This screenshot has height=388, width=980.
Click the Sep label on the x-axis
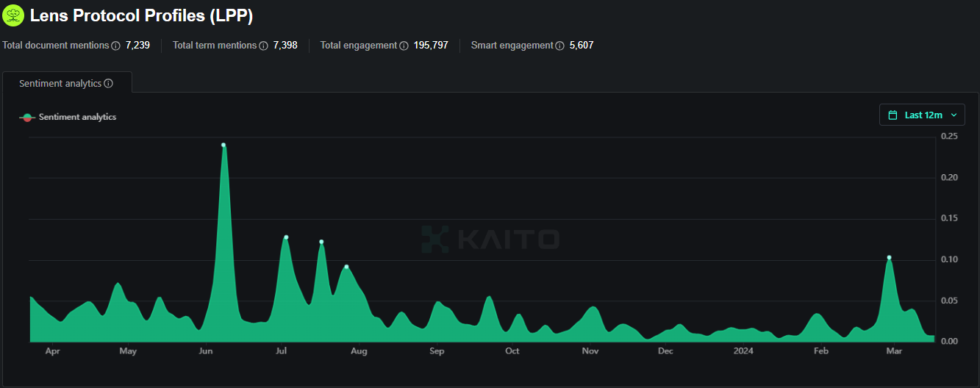(x=437, y=351)
